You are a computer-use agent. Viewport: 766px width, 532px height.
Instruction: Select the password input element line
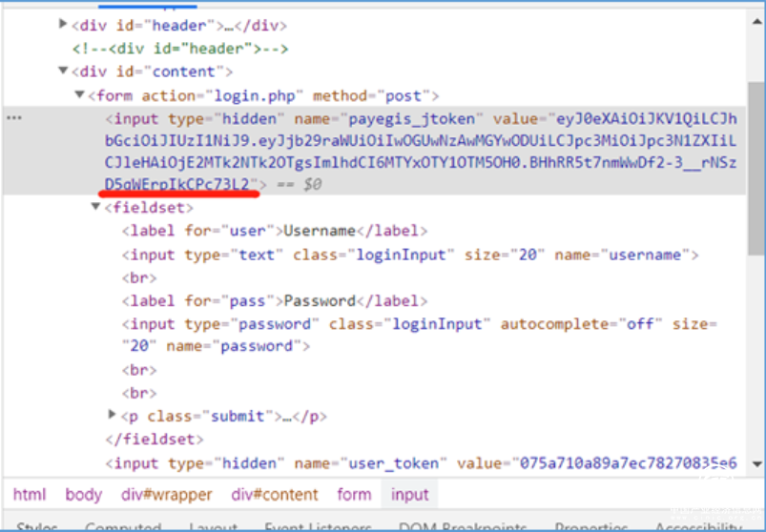410,324
